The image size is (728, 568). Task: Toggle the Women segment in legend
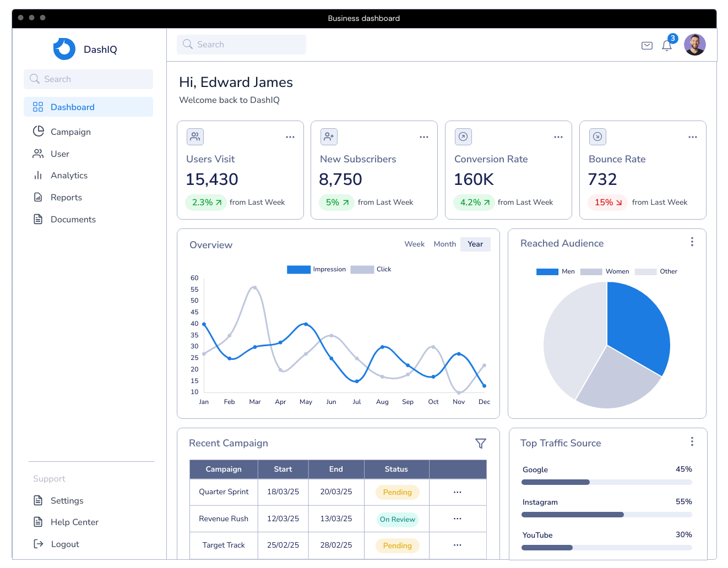pyautogui.click(x=604, y=271)
